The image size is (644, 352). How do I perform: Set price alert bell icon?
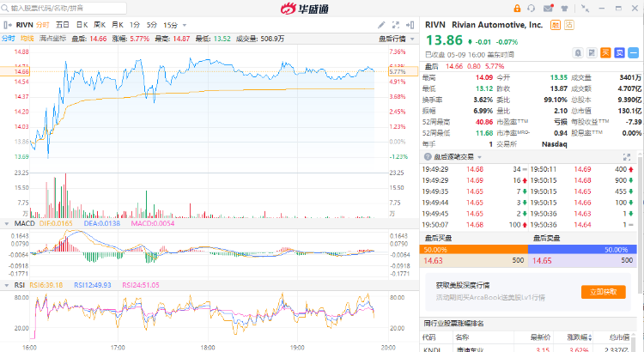pos(578,53)
